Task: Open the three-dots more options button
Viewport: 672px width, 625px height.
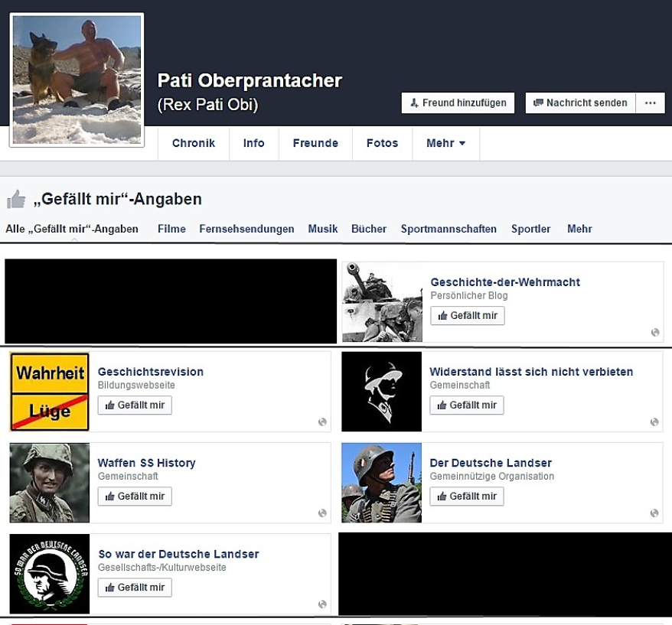Action: [x=650, y=103]
